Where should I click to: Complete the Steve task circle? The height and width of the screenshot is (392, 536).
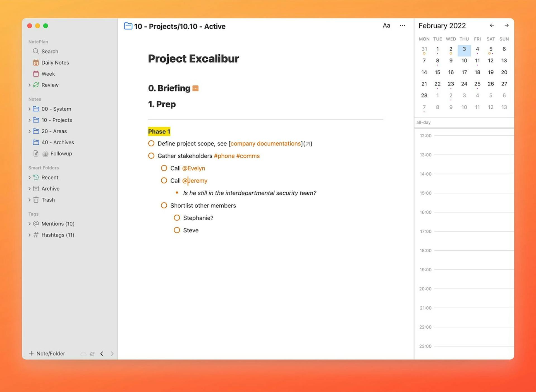pos(177,230)
